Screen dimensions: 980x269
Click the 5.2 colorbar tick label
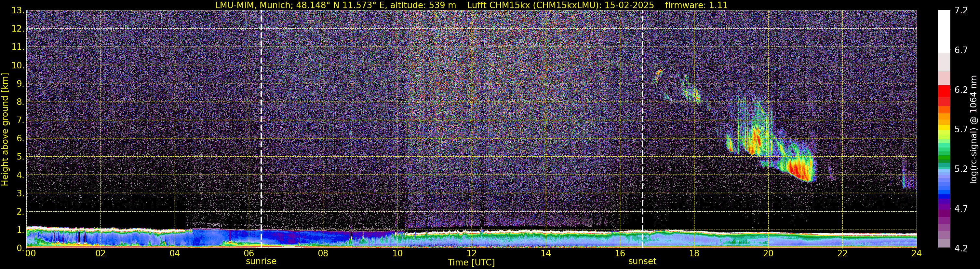pyautogui.click(x=961, y=169)
